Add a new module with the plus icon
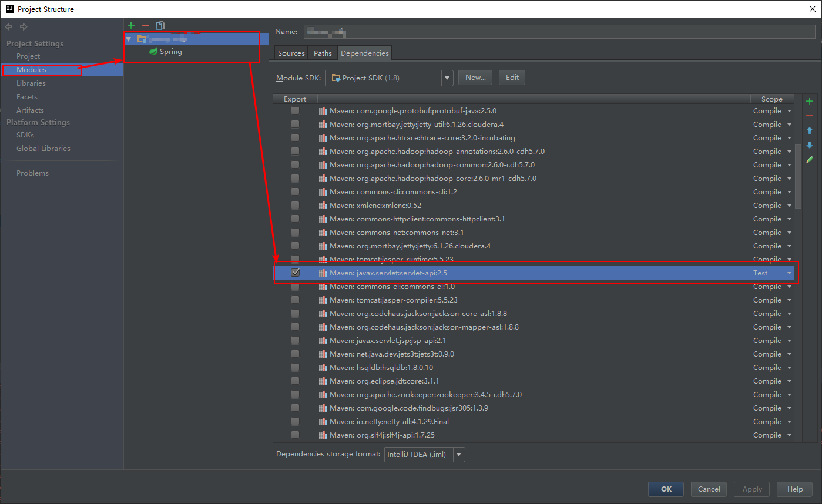This screenshot has height=504, width=822. [130, 25]
